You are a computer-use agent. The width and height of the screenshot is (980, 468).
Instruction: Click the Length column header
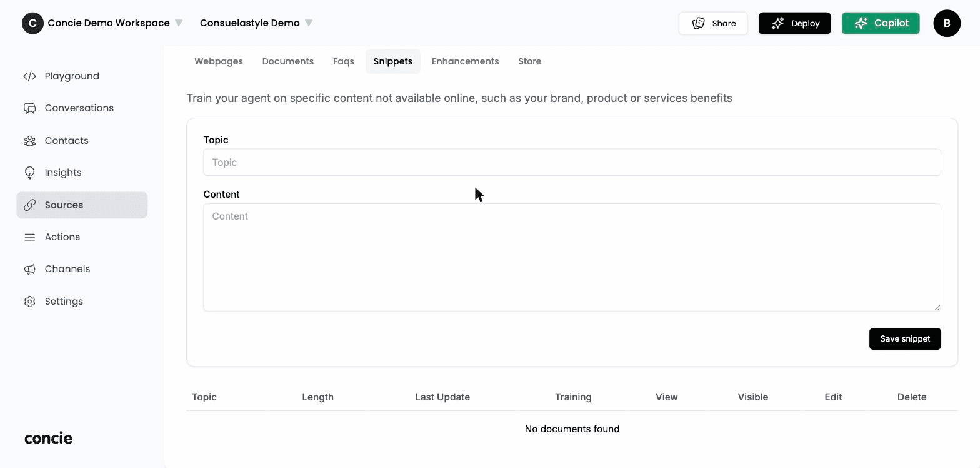(x=317, y=397)
